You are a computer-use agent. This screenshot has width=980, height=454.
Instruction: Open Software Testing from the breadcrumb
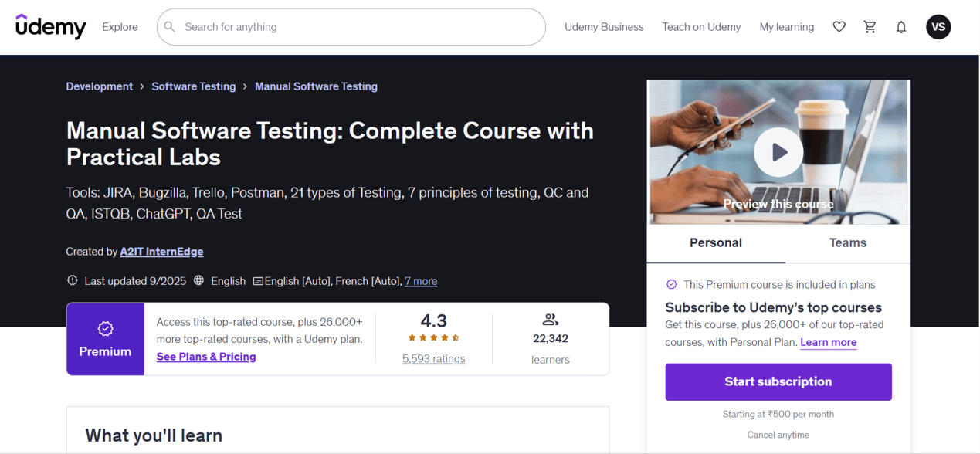193,86
